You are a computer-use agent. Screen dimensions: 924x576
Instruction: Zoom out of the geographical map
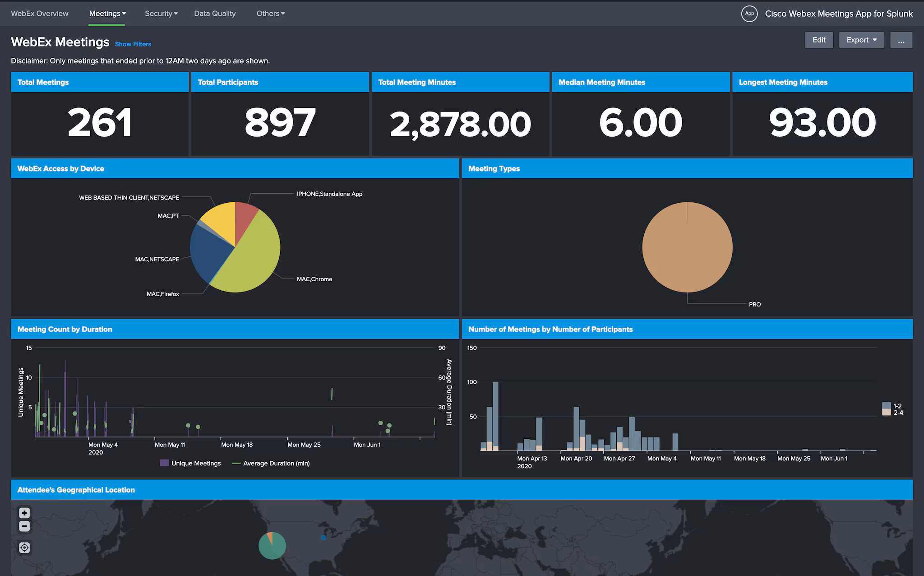[24, 526]
